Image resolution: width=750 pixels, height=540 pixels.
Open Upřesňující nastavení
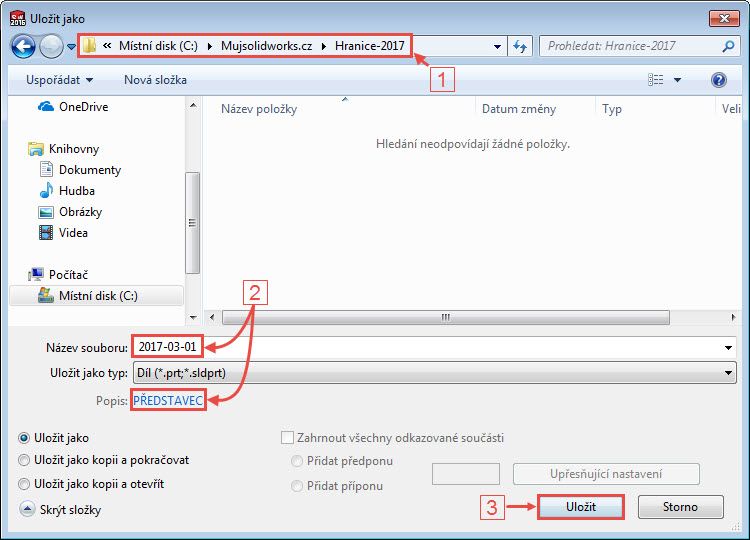[x=606, y=474]
